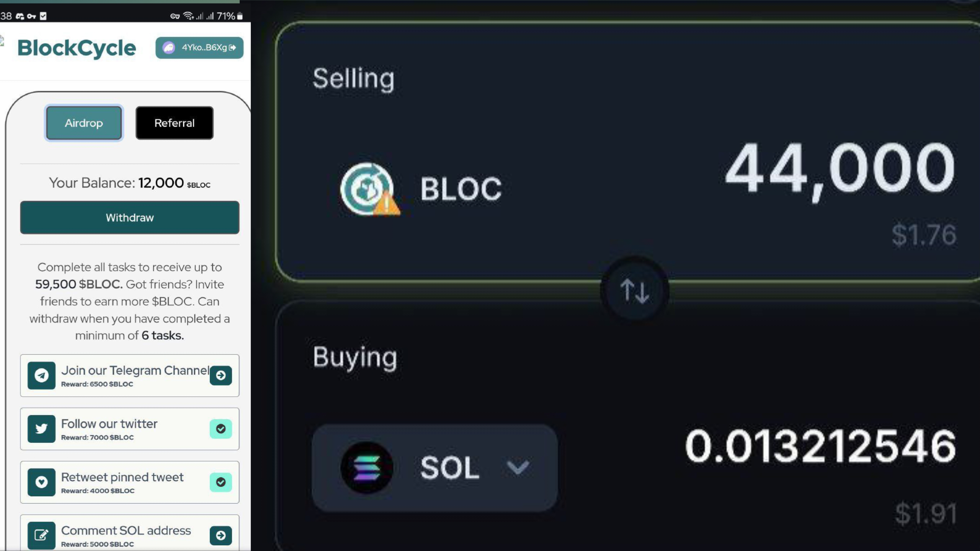
Task: Open the SOL buying token selector
Action: [434, 468]
